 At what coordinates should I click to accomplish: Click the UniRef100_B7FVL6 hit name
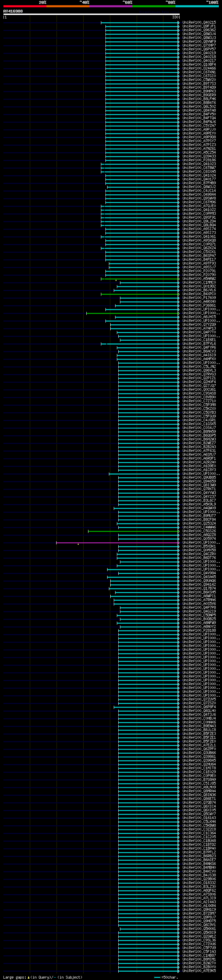tap(199, 343)
